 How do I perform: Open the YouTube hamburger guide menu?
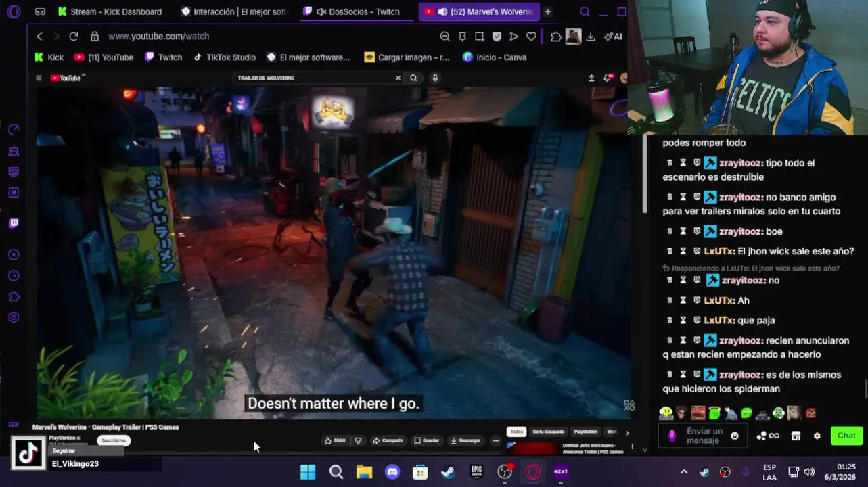pyautogui.click(x=39, y=78)
